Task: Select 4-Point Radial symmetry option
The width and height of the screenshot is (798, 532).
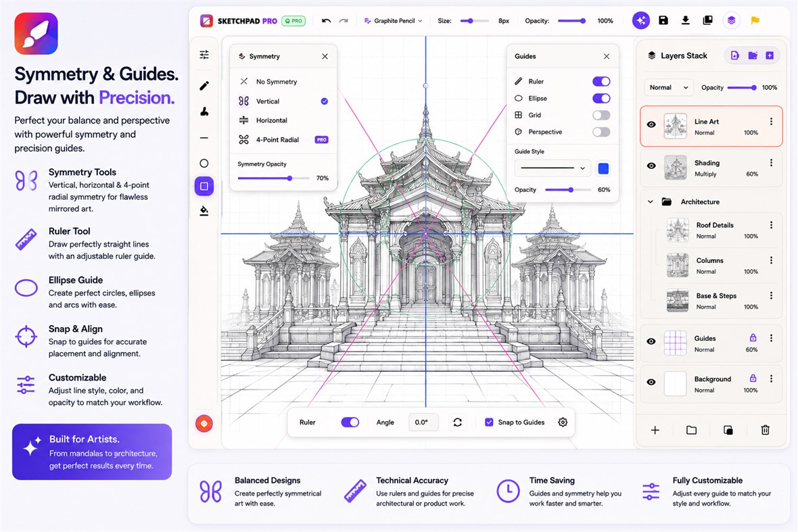Action: [x=283, y=140]
